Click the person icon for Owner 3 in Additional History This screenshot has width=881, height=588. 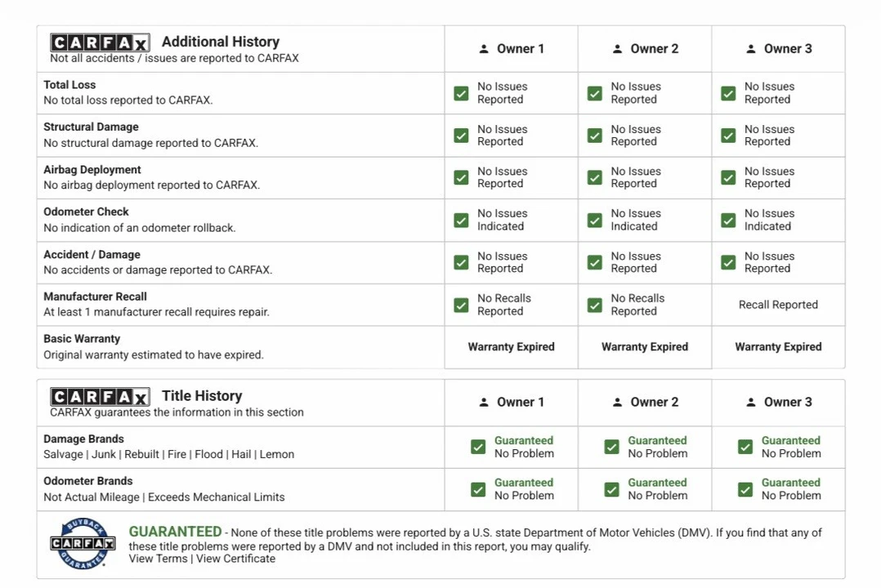[x=751, y=49]
